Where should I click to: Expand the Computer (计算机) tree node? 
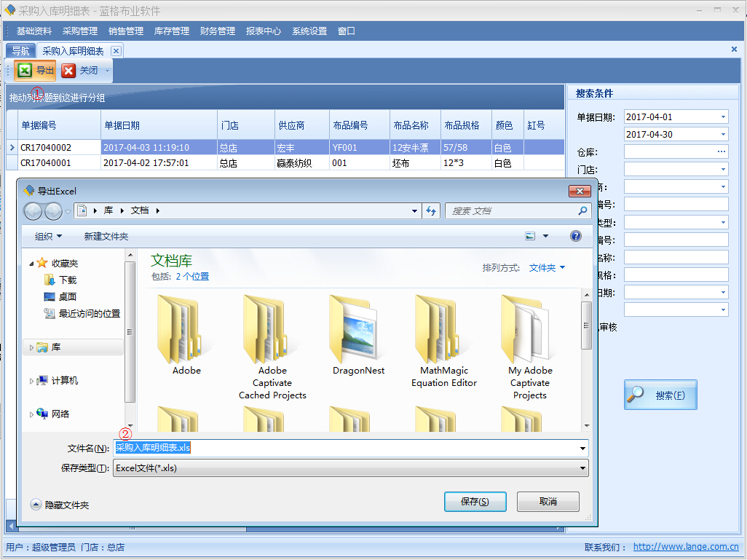coord(31,381)
